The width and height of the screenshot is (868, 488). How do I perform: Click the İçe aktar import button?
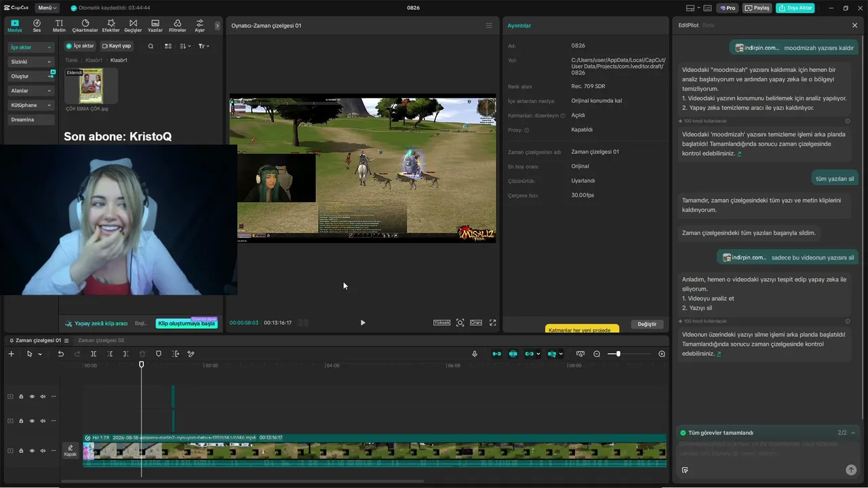80,46
